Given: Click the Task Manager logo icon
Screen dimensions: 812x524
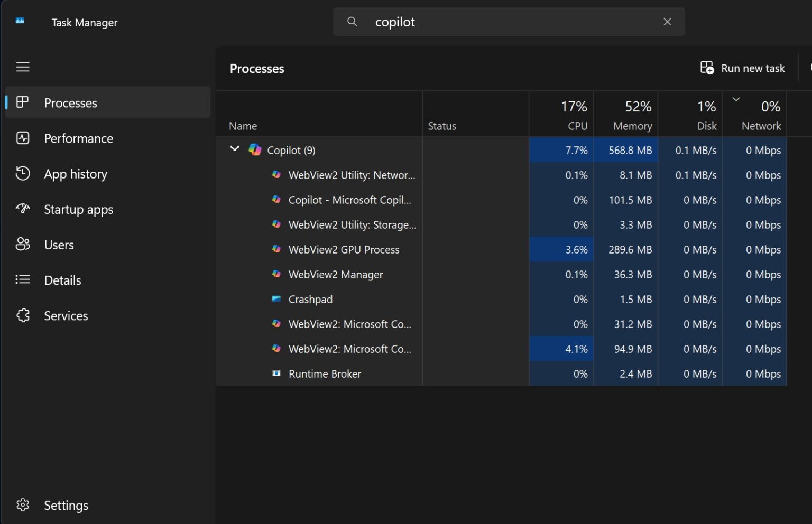Looking at the screenshot, I should click(x=20, y=20).
